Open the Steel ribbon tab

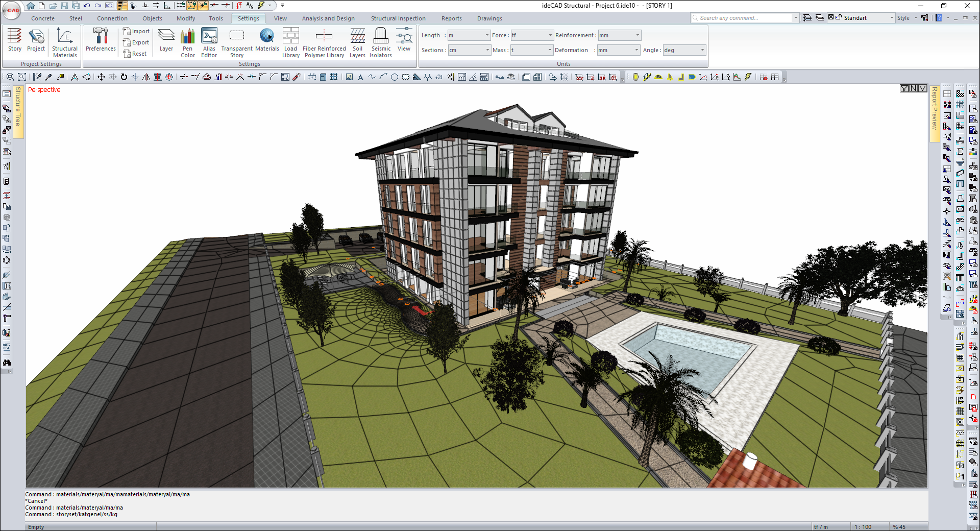(76, 18)
